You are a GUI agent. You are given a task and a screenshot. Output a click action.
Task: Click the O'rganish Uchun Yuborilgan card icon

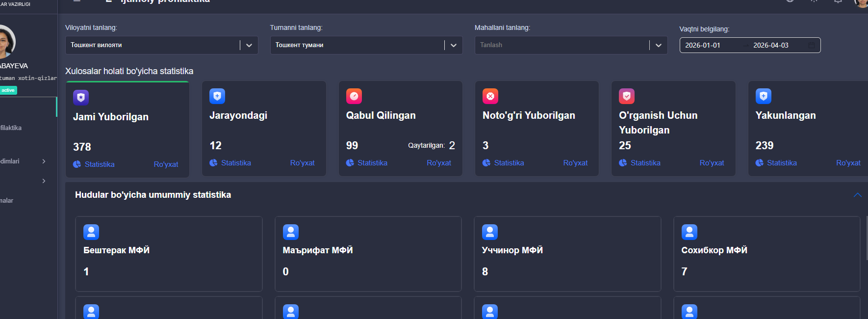click(x=627, y=96)
